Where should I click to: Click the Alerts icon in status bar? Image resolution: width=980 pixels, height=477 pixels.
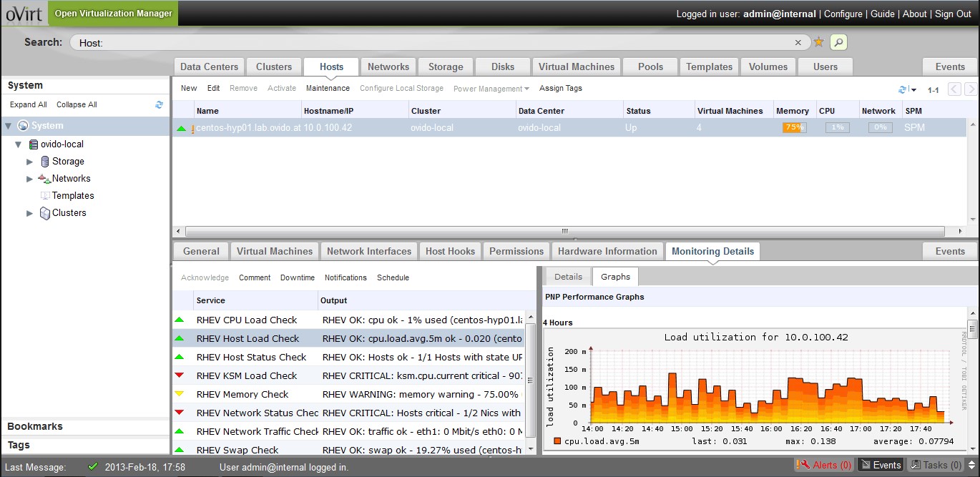(804, 465)
